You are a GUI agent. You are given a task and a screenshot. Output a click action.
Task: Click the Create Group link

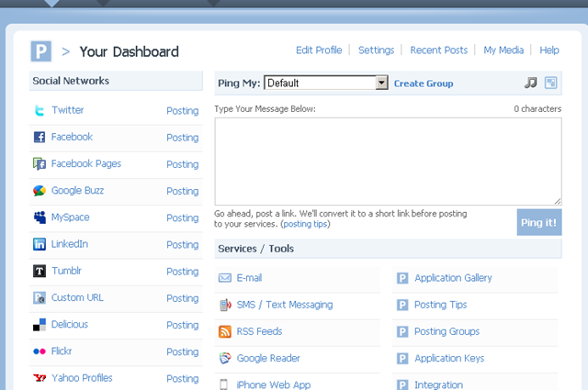click(x=424, y=84)
